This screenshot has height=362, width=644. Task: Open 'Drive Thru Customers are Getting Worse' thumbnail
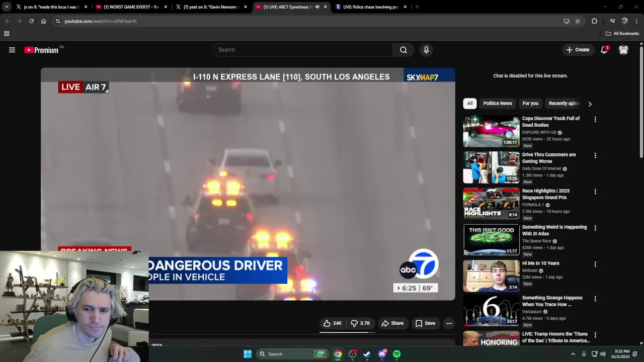click(491, 167)
